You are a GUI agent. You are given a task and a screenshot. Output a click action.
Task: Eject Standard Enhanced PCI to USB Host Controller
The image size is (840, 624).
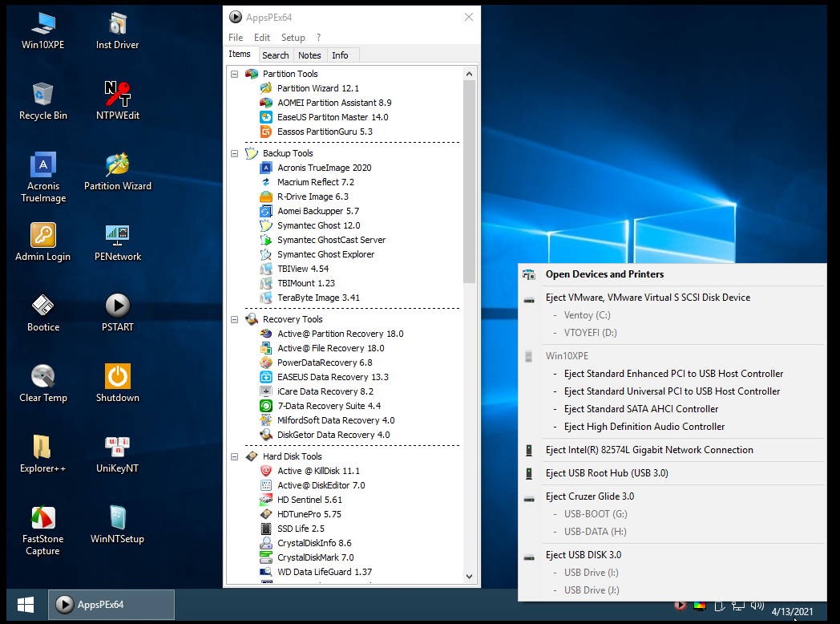[x=673, y=374]
